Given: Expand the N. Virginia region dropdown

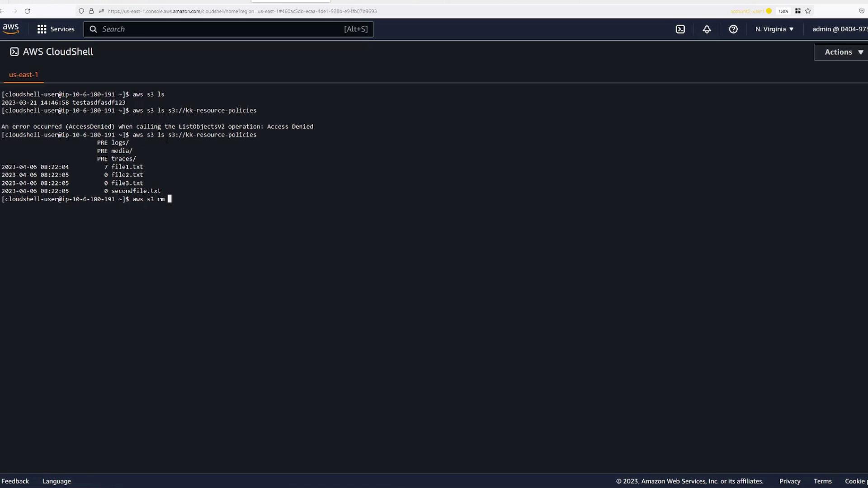Looking at the screenshot, I should coord(774,29).
